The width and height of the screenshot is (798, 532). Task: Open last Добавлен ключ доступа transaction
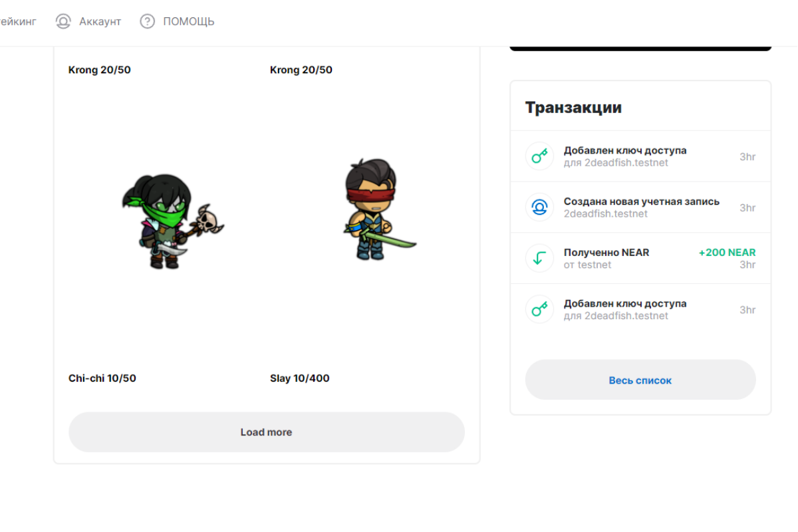point(640,310)
